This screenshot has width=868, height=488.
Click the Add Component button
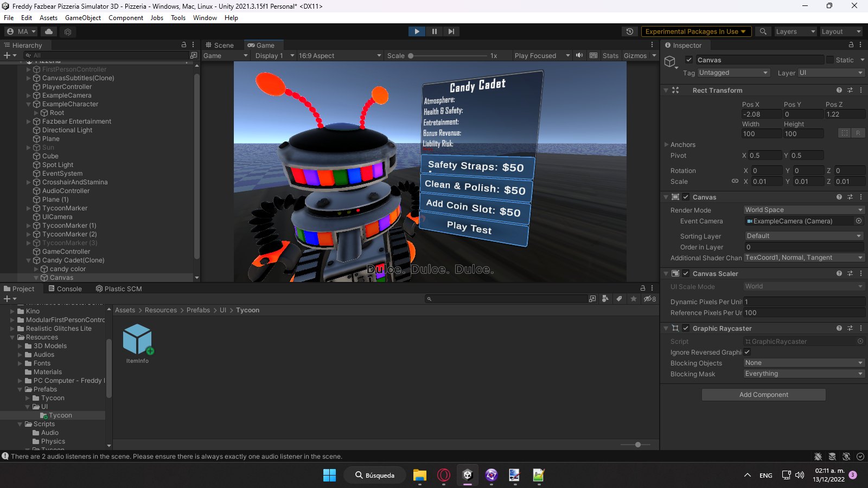tap(764, 395)
